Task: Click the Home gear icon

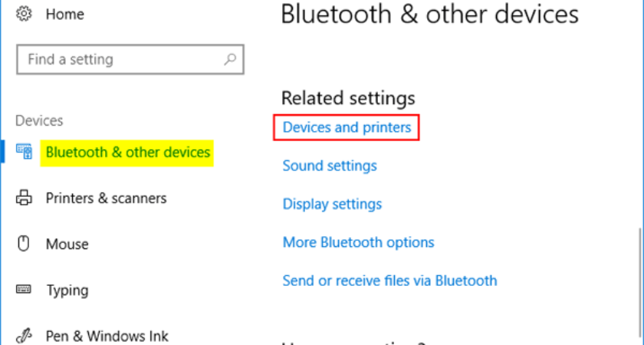Action: pyautogui.click(x=23, y=15)
